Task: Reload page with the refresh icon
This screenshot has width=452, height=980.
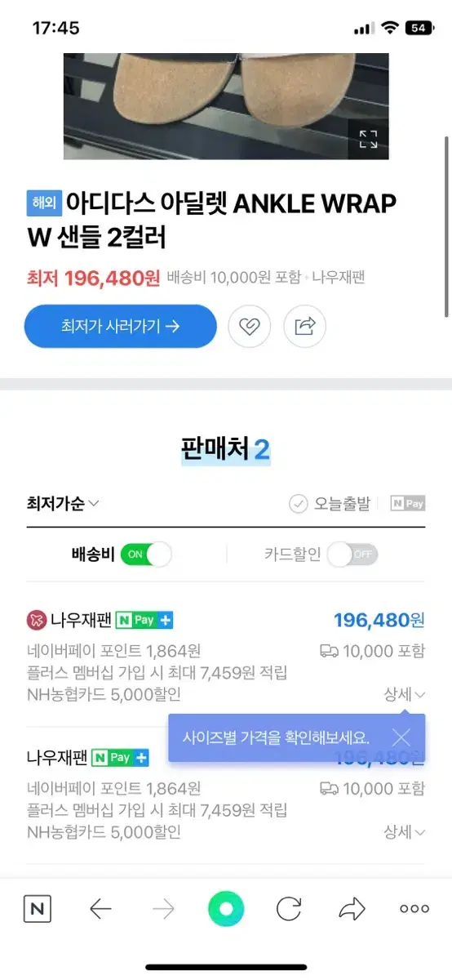Action: (x=289, y=909)
